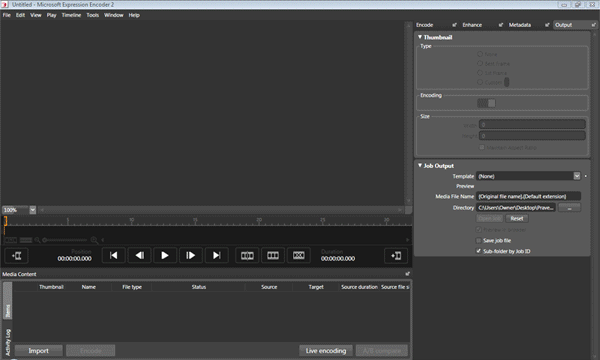Open the Edit menu
Viewport: 600px width, 360px height.
pos(20,15)
